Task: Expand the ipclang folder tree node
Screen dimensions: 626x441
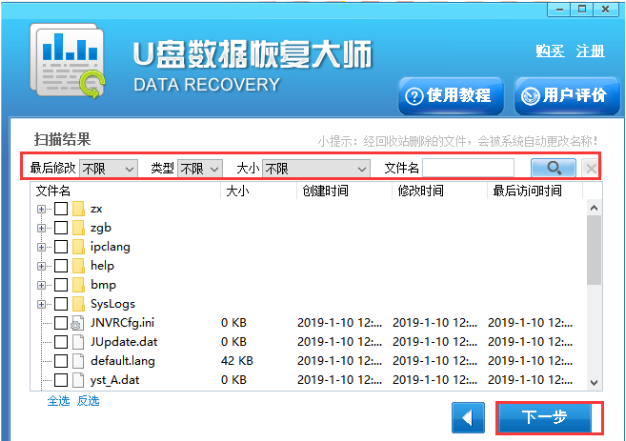Action: coord(41,247)
